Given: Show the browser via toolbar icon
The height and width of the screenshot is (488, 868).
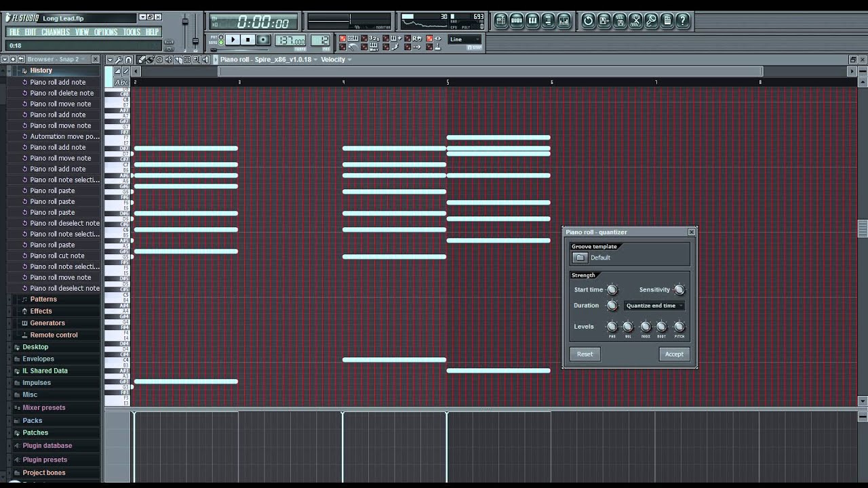Looking at the screenshot, I should [548, 20].
